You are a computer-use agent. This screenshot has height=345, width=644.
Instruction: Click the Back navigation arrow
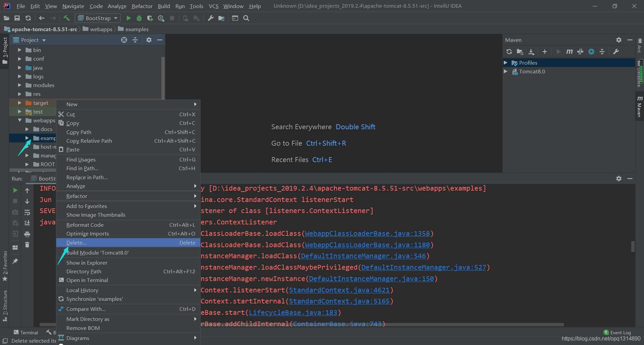click(42, 18)
